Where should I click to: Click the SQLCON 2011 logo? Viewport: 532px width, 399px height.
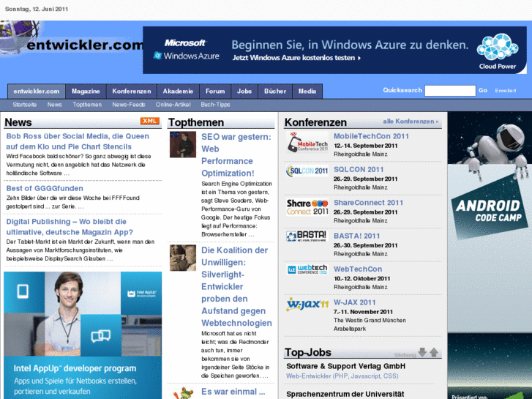point(307,171)
